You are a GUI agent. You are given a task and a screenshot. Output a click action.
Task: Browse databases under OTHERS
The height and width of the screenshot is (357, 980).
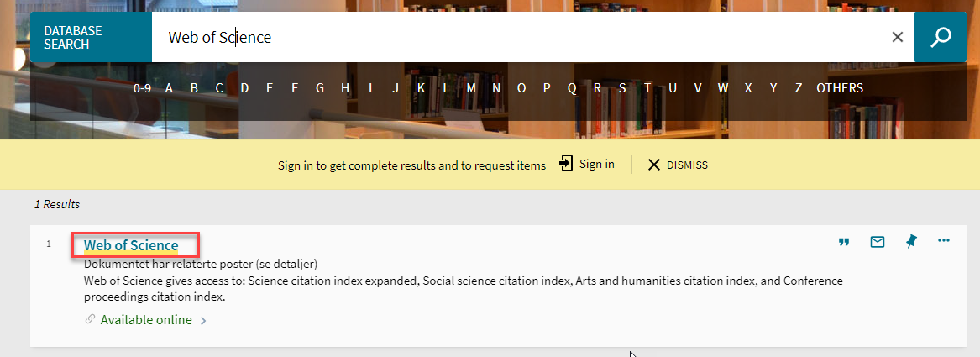coord(839,88)
